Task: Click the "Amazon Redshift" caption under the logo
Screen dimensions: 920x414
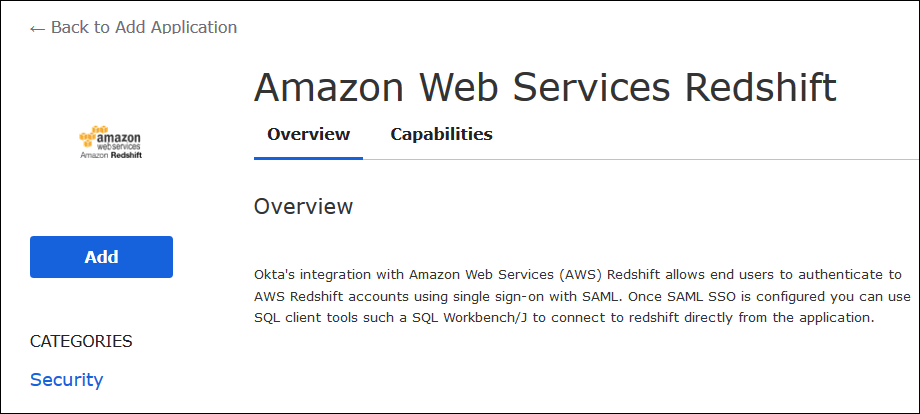Action: [110, 156]
